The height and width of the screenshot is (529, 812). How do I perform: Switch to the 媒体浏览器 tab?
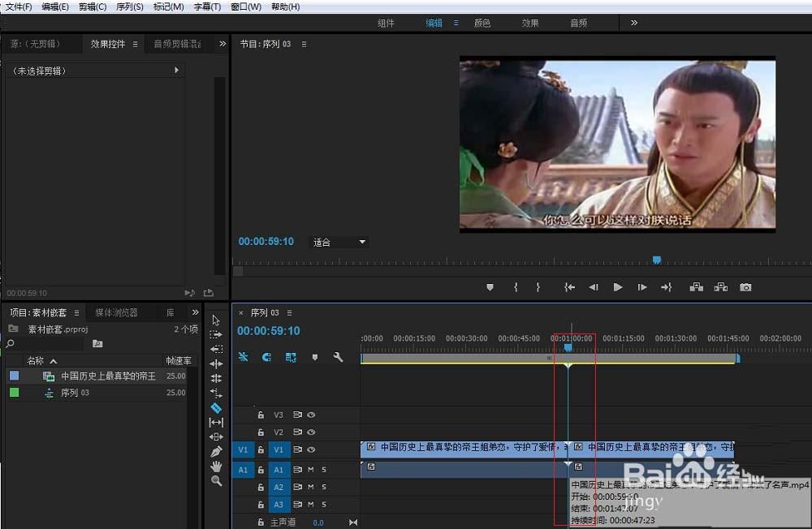[116, 312]
